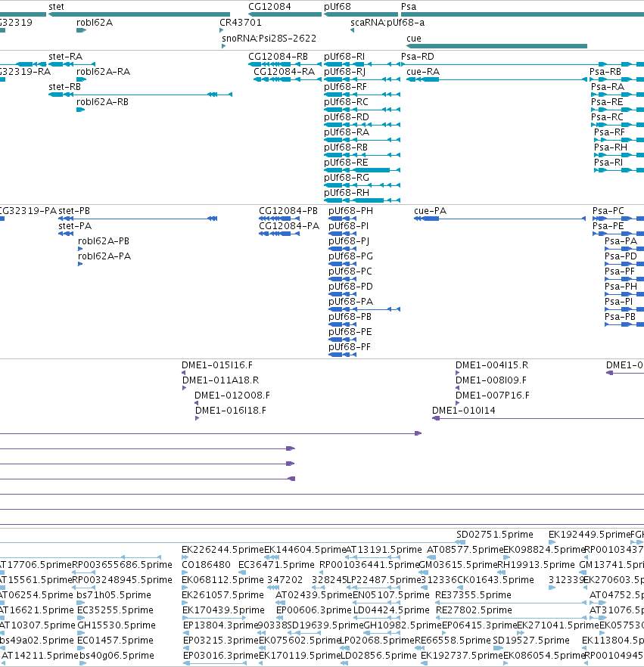Select the pUf68-RE transcript

pos(362,170)
